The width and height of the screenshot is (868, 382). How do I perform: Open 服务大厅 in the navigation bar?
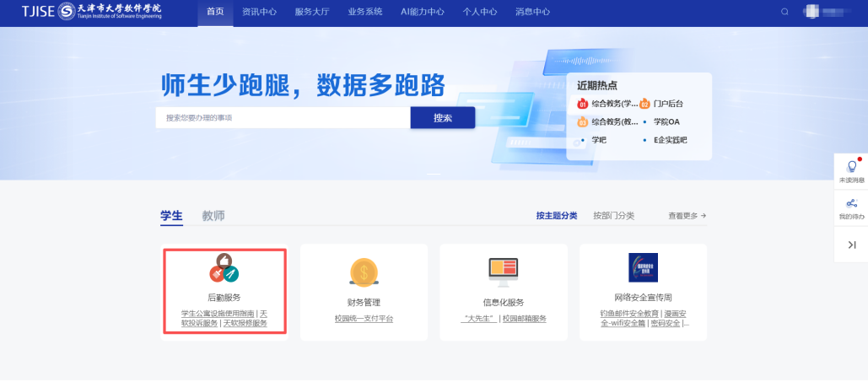(314, 12)
